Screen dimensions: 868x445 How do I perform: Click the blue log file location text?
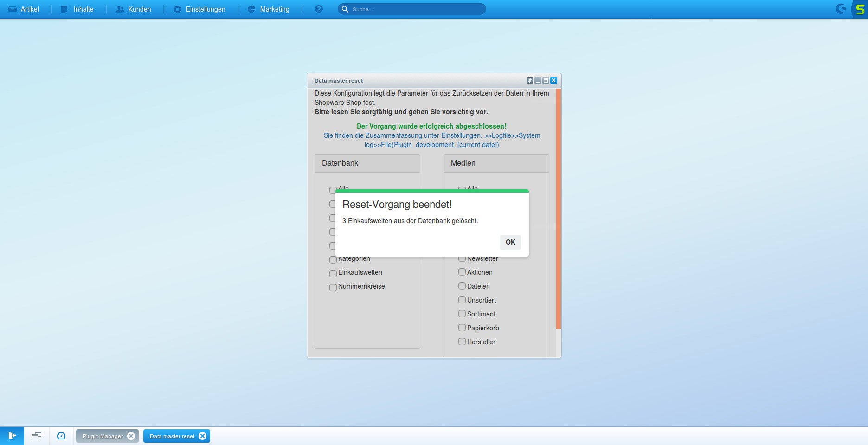(432, 140)
